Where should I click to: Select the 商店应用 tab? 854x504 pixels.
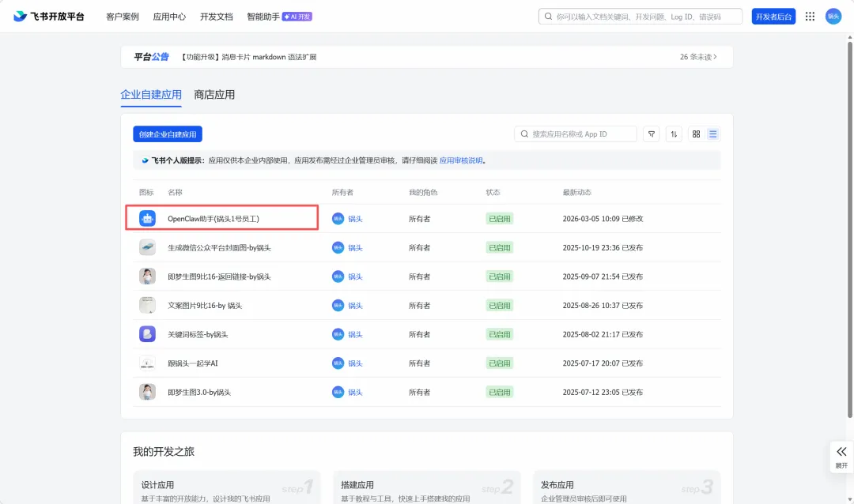coord(214,95)
